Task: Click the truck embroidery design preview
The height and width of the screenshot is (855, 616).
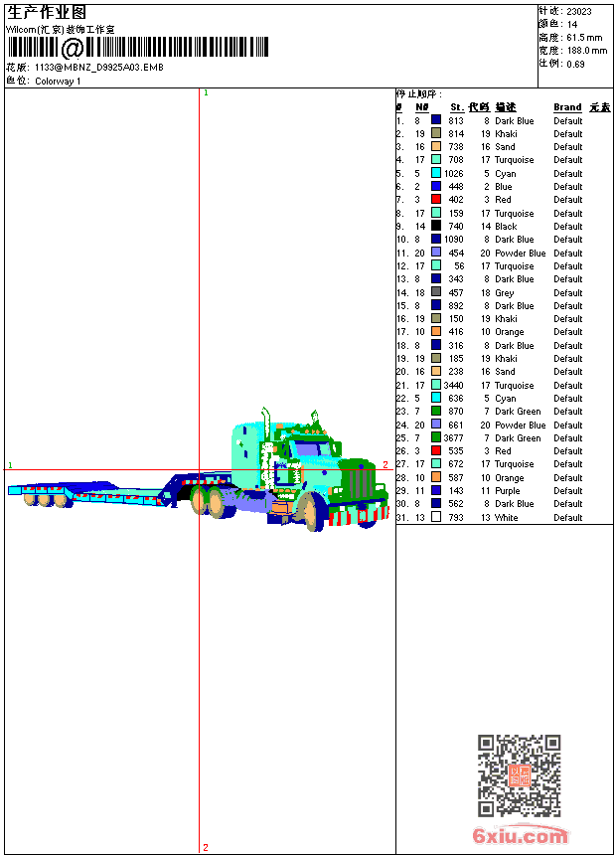Action: (199, 470)
